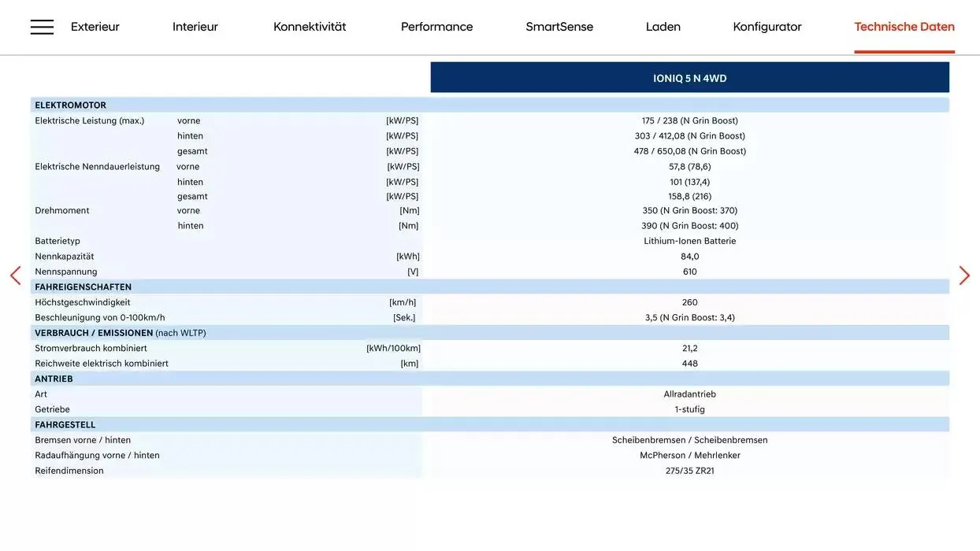The width and height of the screenshot is (980, 551).
Task: Click the Fahrgestell section header
Action: coord(65,423)
